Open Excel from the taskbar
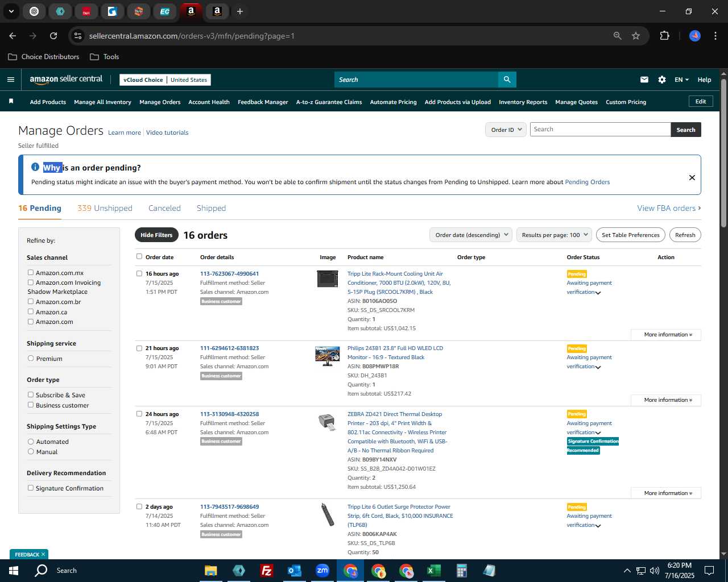The height and width of the screenshot is (582, 728). pos(433,571)
